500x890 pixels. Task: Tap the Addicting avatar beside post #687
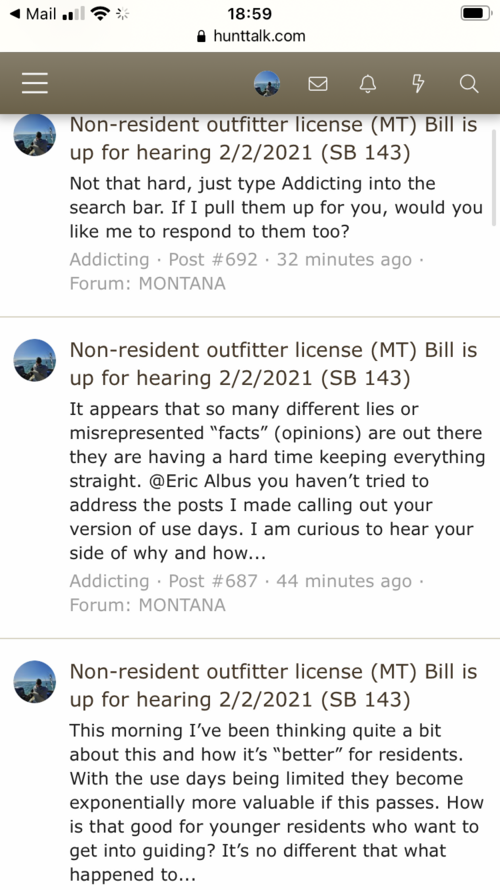click(x=35, y=360)
